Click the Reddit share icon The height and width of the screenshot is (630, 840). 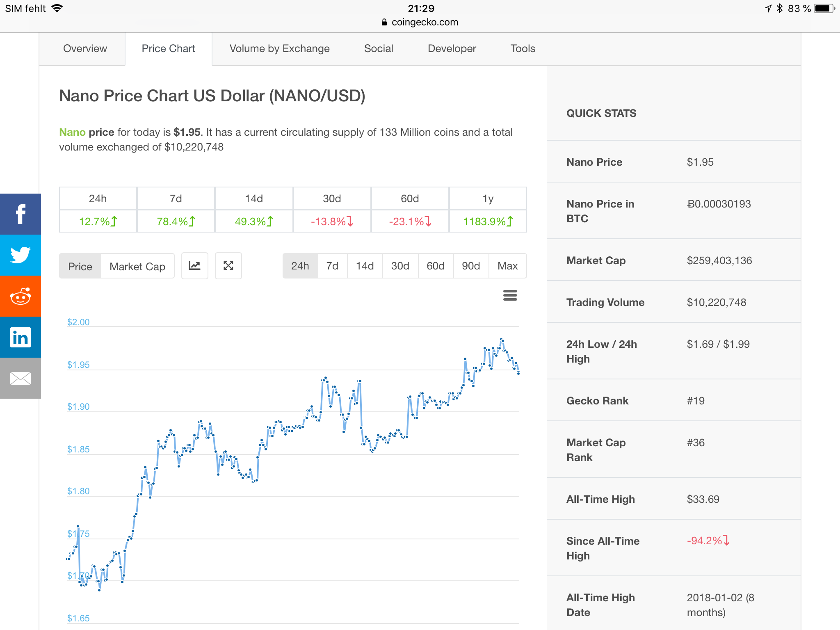click(20, 296)
